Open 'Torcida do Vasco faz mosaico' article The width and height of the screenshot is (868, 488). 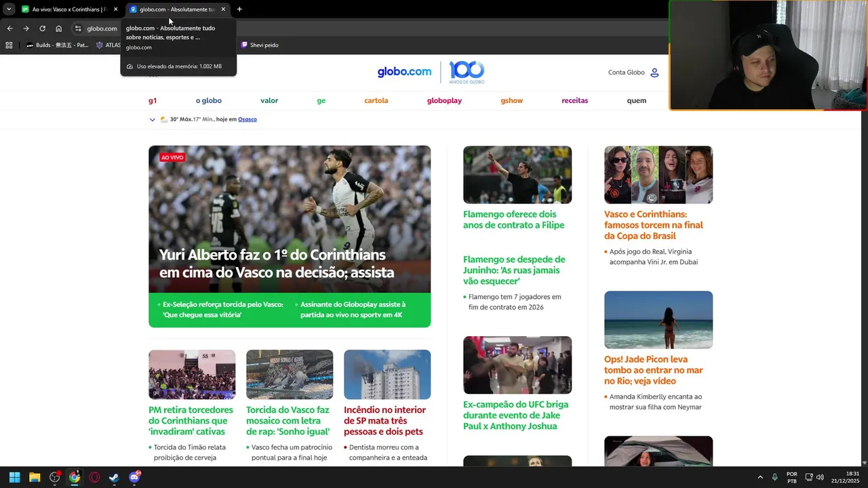tap(288, 420)
